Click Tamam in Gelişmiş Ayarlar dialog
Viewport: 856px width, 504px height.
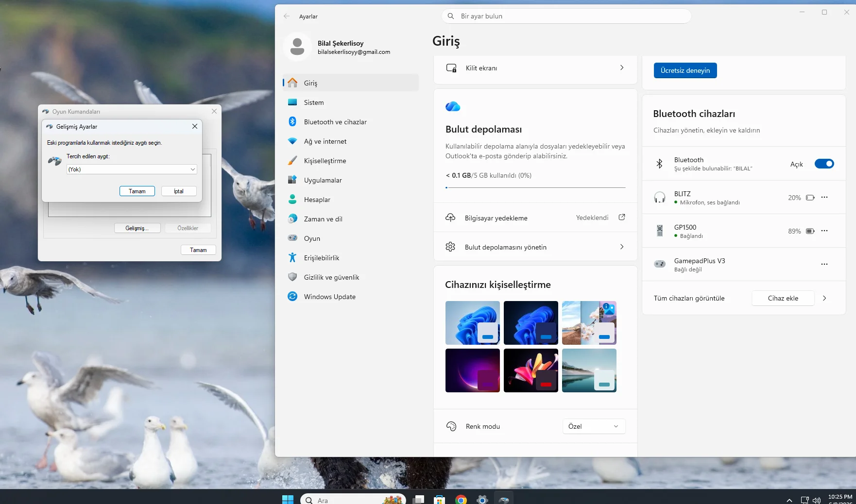tap(137, 191)
